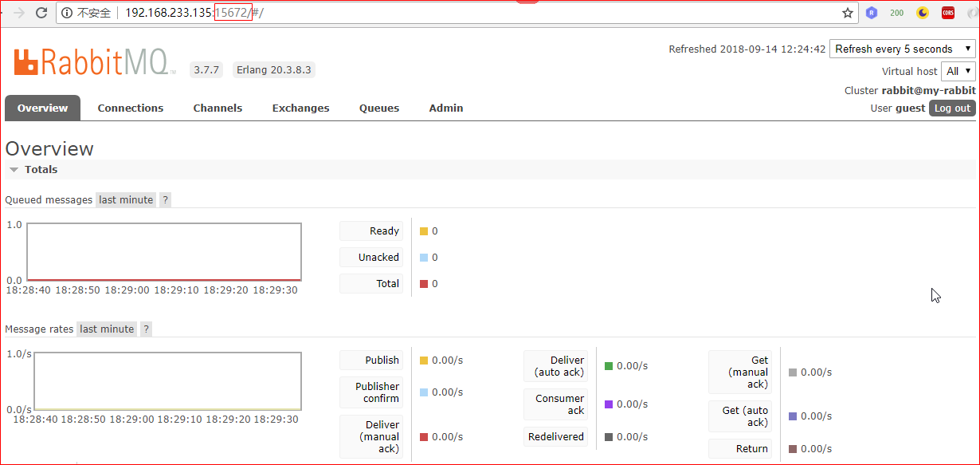Click the Return rate label
The height and width of the screenshot is (465, 980).
740,449
